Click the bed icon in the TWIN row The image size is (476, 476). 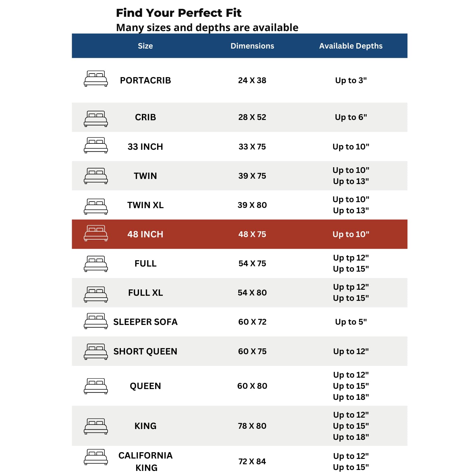click(96, 176)
